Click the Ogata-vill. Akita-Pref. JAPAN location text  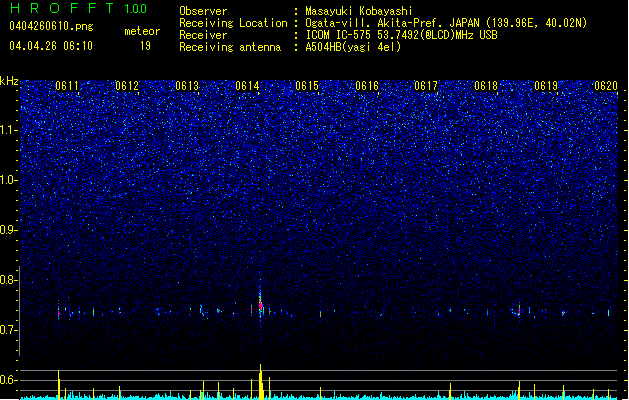[x=446, y=23]
